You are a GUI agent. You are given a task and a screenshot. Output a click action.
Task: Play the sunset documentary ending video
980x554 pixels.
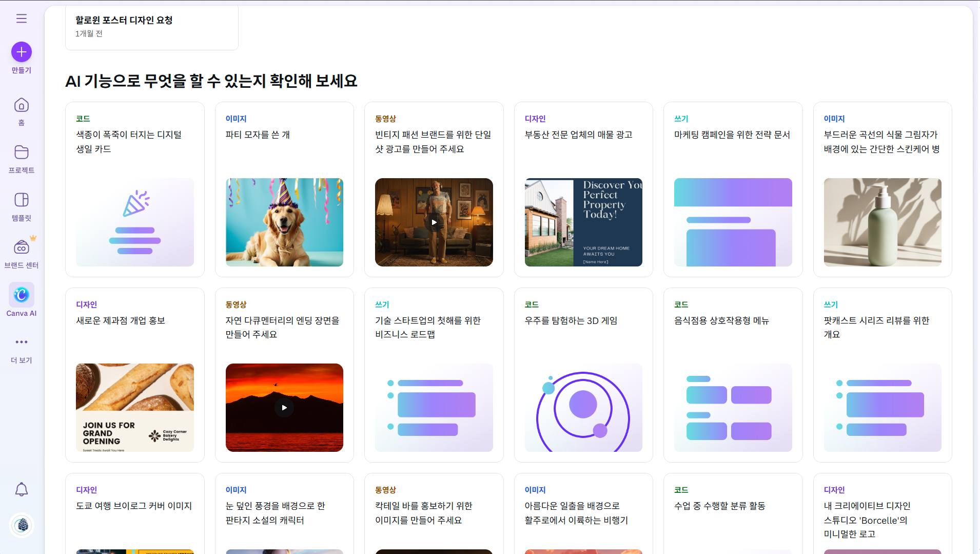pyautogui.click(x=284, y=408)
